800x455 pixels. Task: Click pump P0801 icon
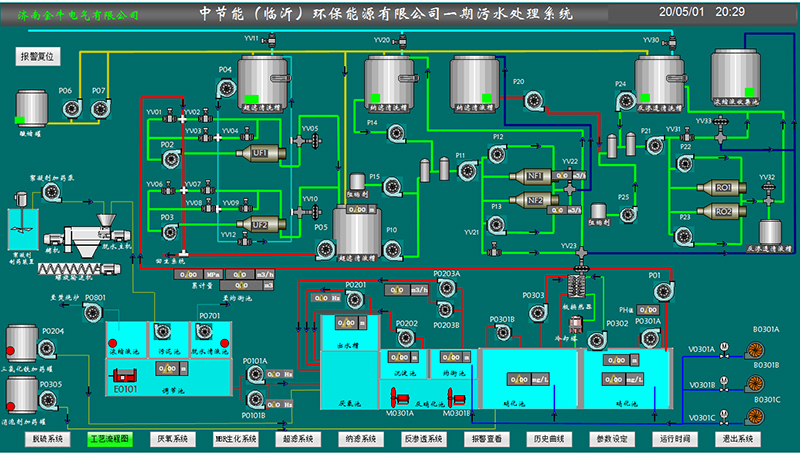[92, 313]
